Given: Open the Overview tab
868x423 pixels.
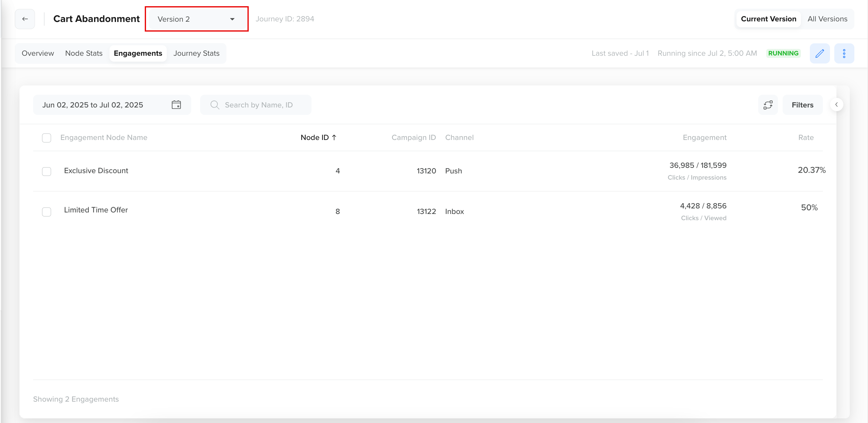Looking at the screenshot, I should pos(38,53).
